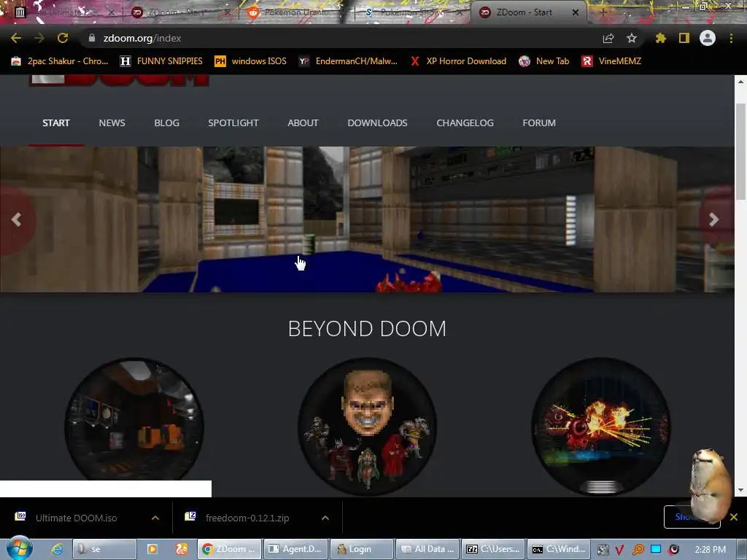This screenshot has width=747, height=560.
Task: Click the red V tray icon
Action: pyautogui.click(x=619, y=550)
